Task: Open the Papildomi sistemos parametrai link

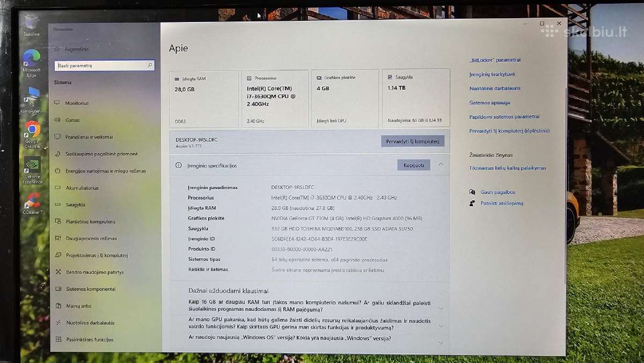Action: 504,117
